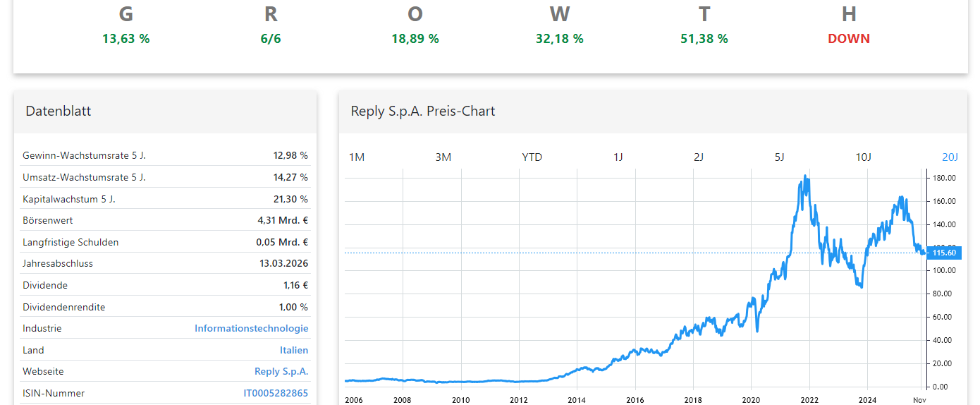This screenshot has height=405, width=980.
Task: Click the ISIN number IT0005282865
Action: tap(276, 393)
